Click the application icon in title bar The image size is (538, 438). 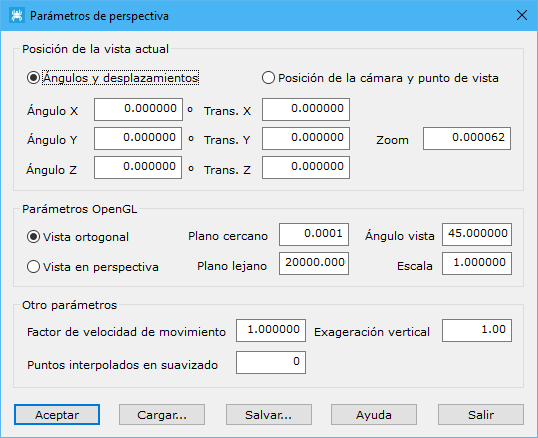coord(16,16)
